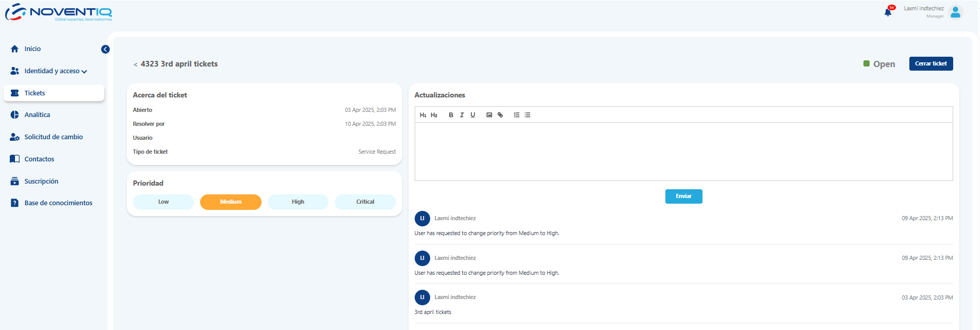Insert a numbered list
The height and width of the screenshot is (330, 980).
(x=516, y=115)
